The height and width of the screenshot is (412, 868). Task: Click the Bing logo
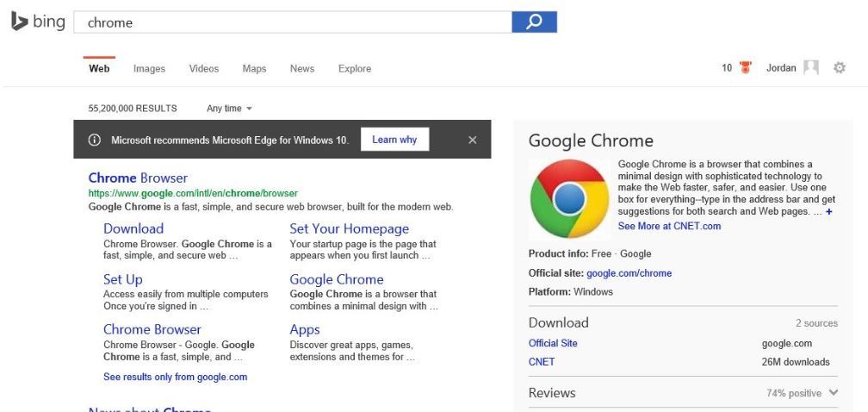point(38,22)
